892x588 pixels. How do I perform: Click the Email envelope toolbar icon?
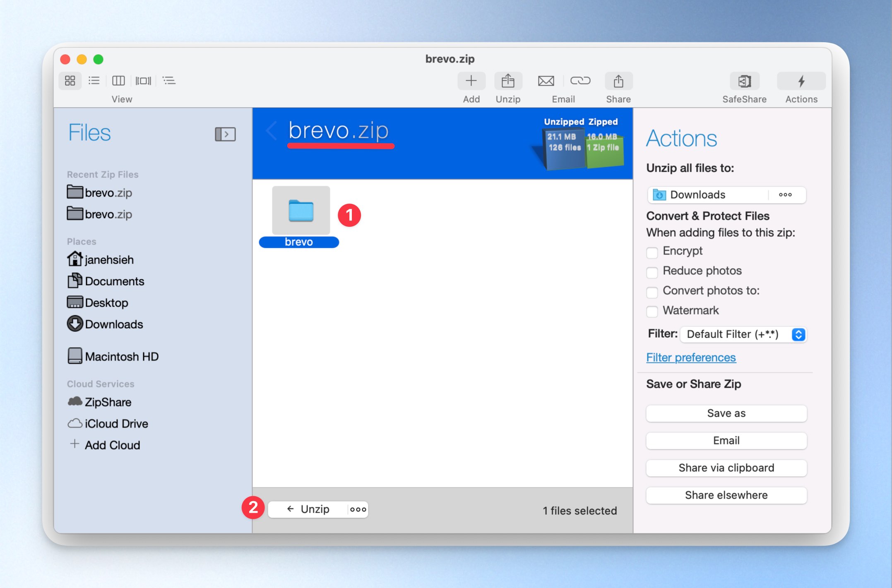546,81
